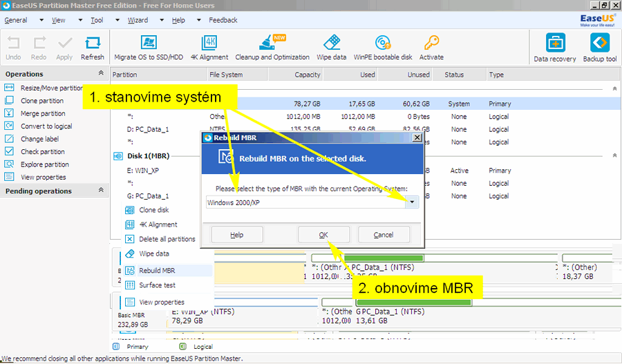Click the Refresh toolbar button
Viewport: 622px width, 364px height.
coord(92,44)
